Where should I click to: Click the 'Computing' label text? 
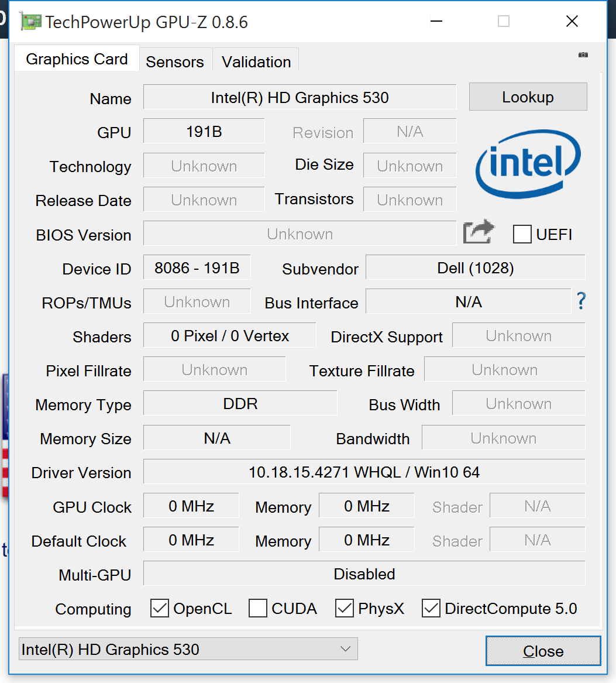(93, 609)
